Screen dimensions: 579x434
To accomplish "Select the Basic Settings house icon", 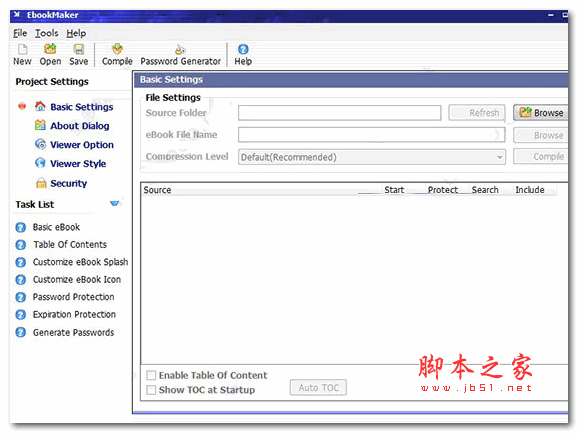I will (40, 106).
